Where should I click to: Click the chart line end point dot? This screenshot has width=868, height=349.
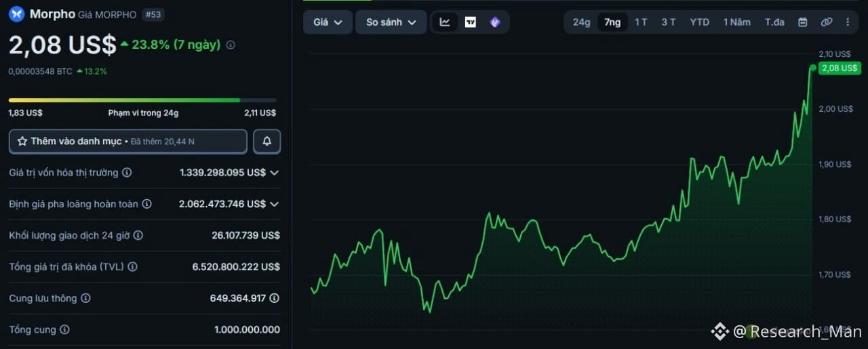click(812, 67)
